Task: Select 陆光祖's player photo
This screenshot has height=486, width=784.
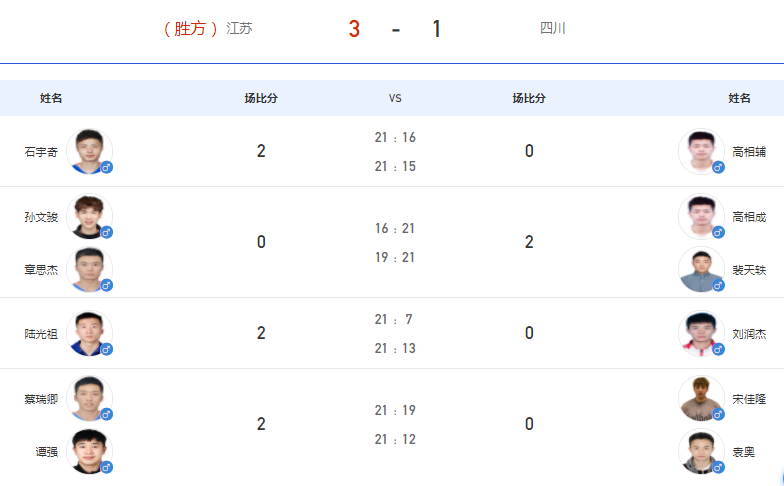Action: (89, 333)
